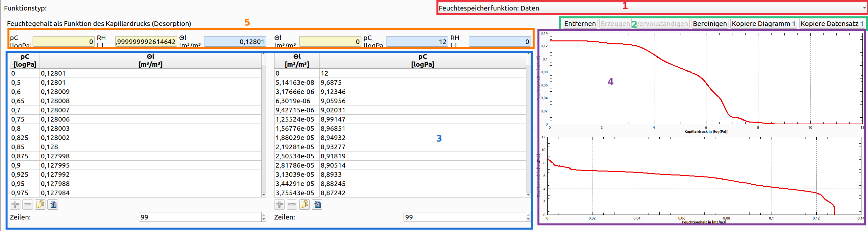
Task: Focus the pC field showing 12
Action: [x=417, y=42]
